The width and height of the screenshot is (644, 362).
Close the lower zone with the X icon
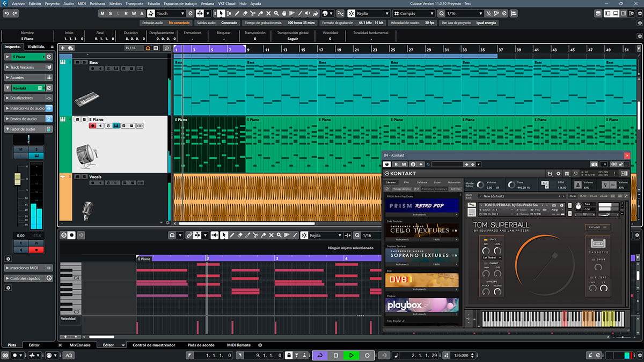click(x=60, y=345)
